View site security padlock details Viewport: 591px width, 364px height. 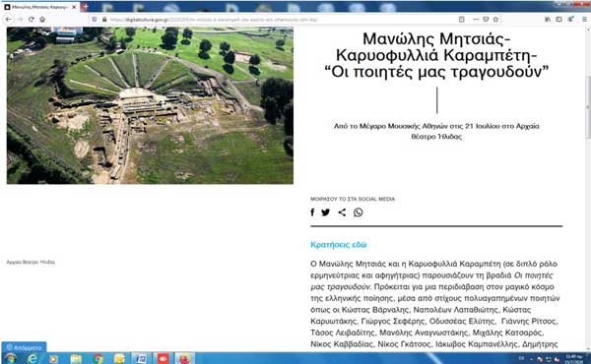coord(104,20)
